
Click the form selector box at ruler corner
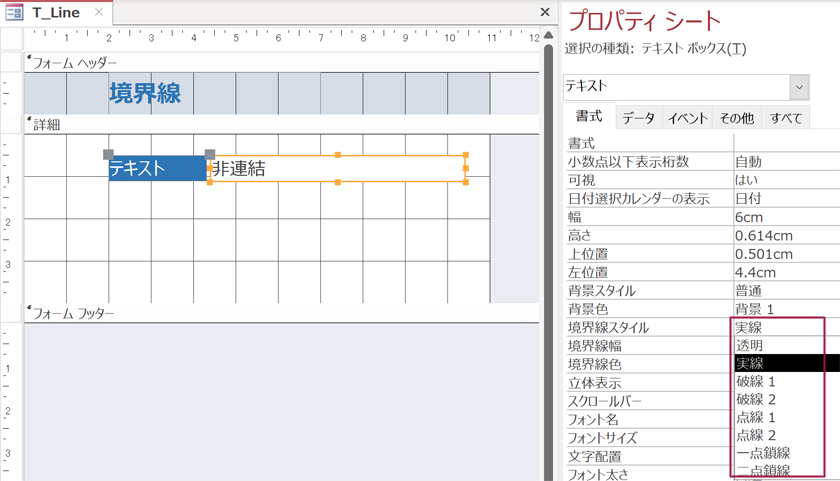click(11, 38)
